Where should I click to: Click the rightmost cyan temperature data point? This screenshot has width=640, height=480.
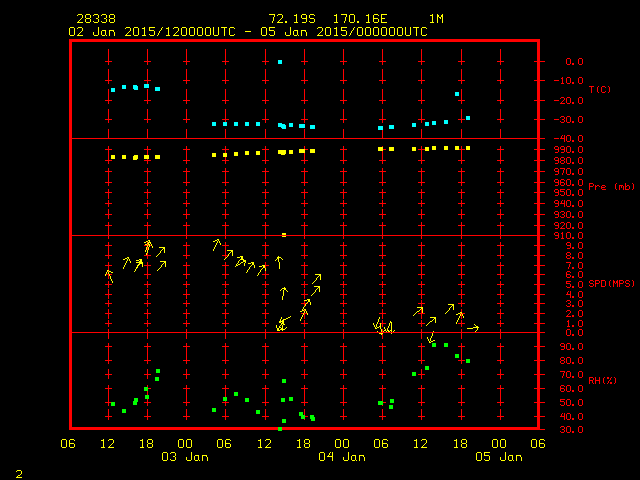point(468,118)
